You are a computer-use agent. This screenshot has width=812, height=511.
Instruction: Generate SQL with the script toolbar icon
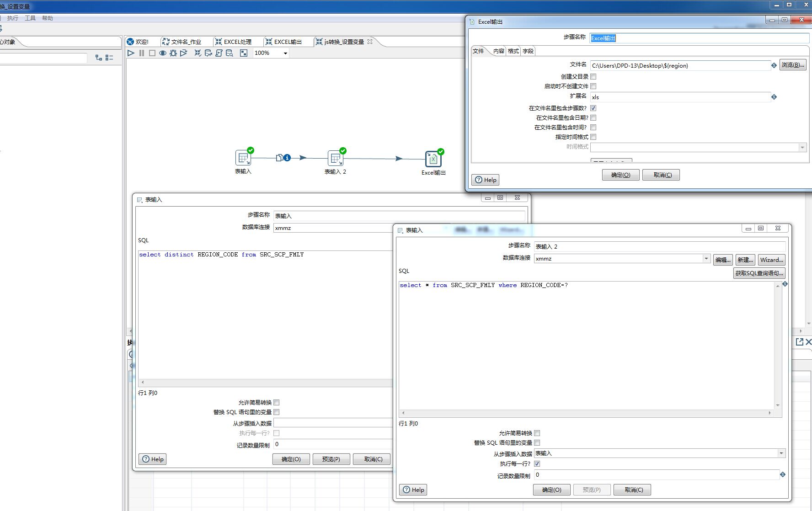(219, 53)
